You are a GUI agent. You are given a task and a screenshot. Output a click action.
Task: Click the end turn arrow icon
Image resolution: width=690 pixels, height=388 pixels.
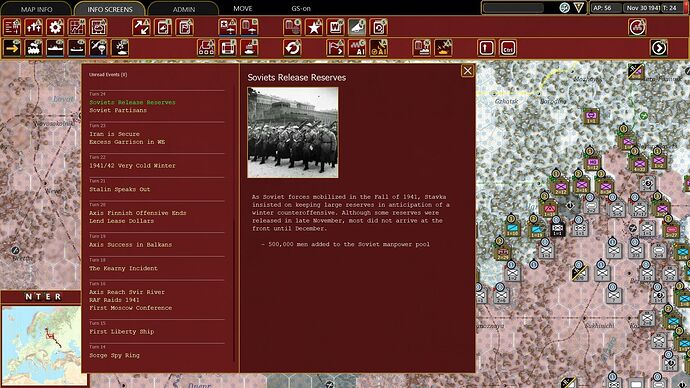(x=659, y=48)
